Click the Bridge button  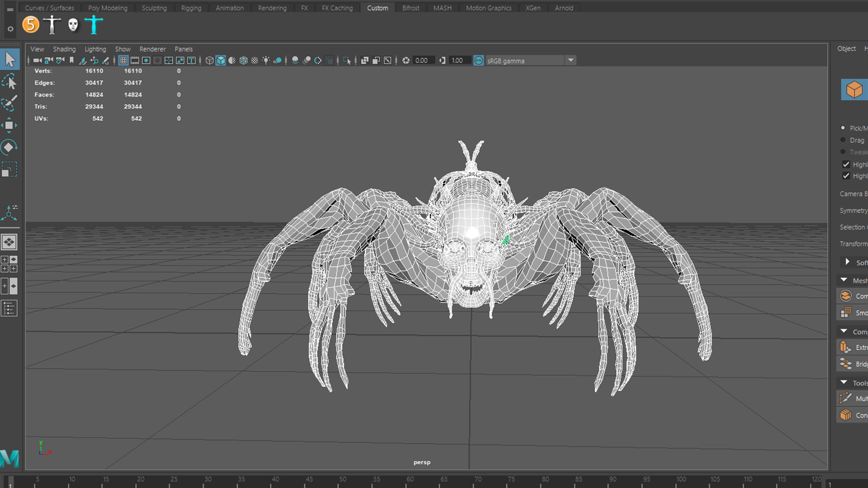click(x=853, y=364)
